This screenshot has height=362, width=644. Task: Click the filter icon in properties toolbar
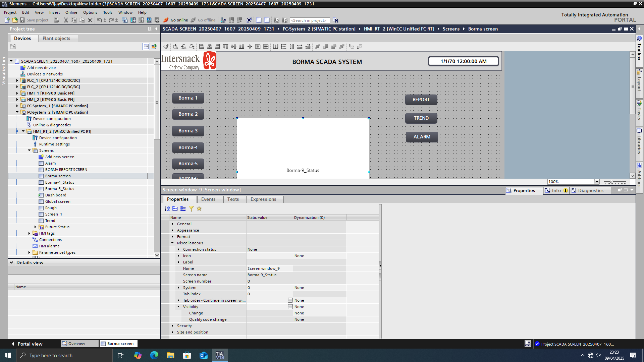(x=191, y=208)
